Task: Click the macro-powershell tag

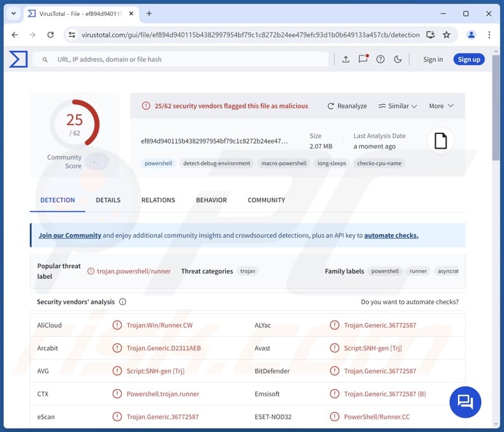Action: pyautogui.click(x=283, y=163)
